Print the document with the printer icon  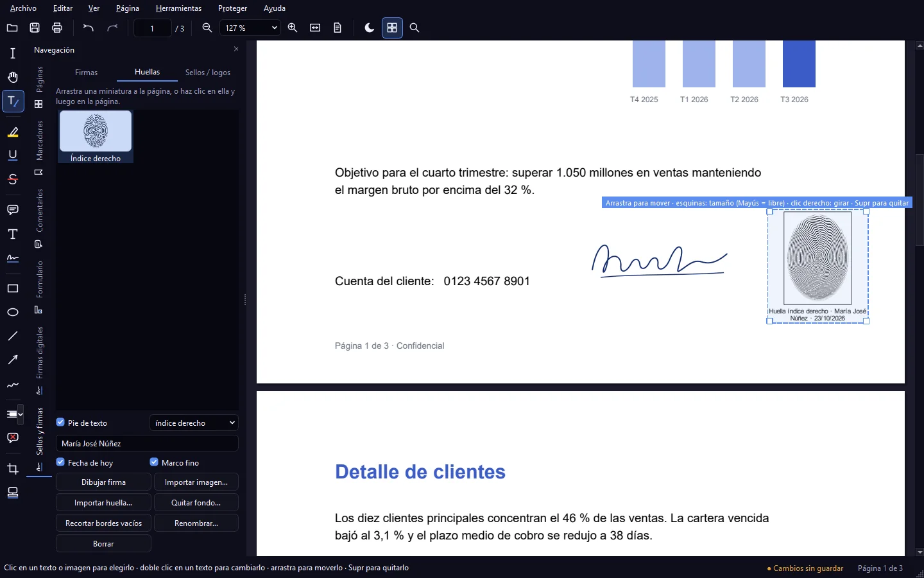coord(57,28)
